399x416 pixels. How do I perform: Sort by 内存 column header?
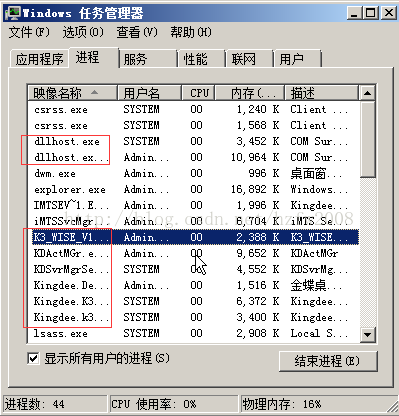coord(250,93)
